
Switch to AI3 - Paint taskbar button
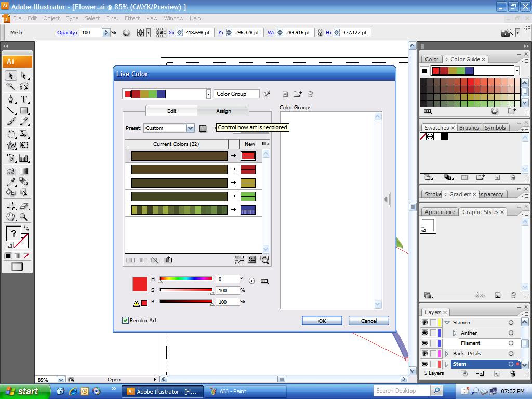pos(245,391)
